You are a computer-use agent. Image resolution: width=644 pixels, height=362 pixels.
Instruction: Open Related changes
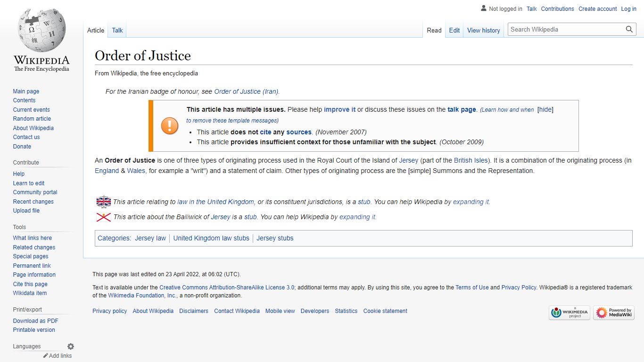(34, 247)
